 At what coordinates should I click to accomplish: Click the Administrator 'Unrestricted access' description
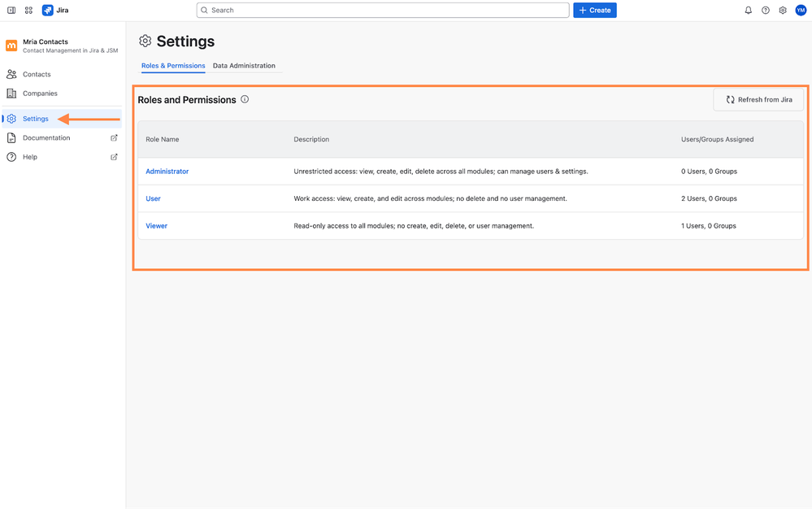pyautogui.click(x=441, y=172)
